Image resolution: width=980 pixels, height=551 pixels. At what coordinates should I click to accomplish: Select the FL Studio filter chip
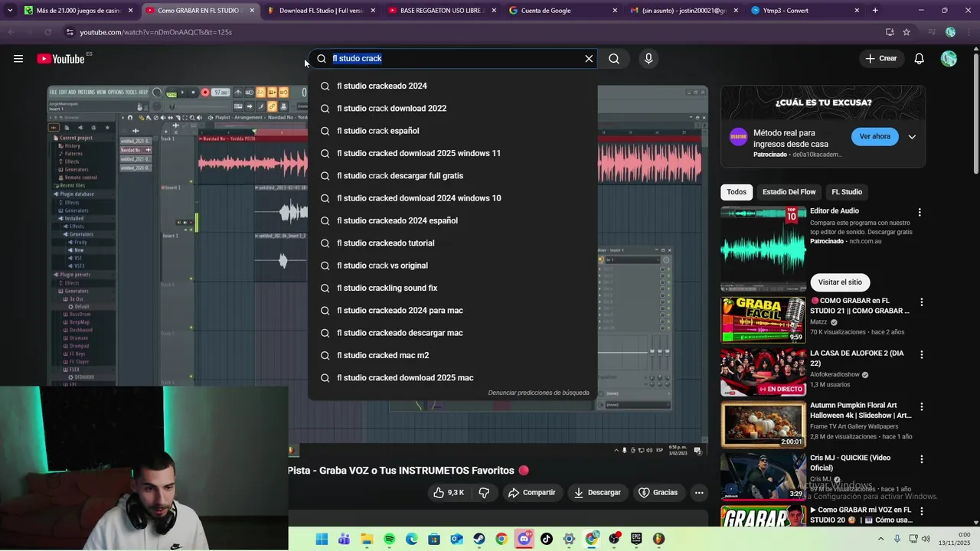[x=847, y=192]
